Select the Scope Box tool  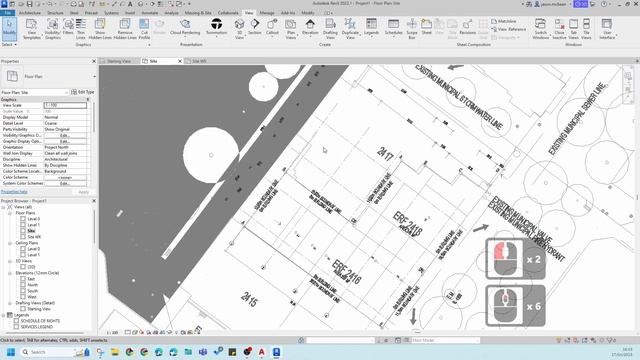click(x=411, y=29)
